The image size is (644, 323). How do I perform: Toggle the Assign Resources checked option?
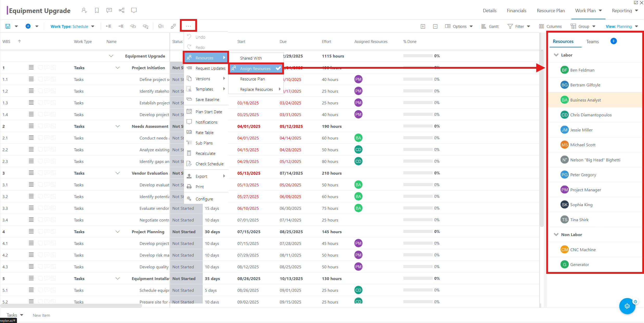[x=256, y=68]
